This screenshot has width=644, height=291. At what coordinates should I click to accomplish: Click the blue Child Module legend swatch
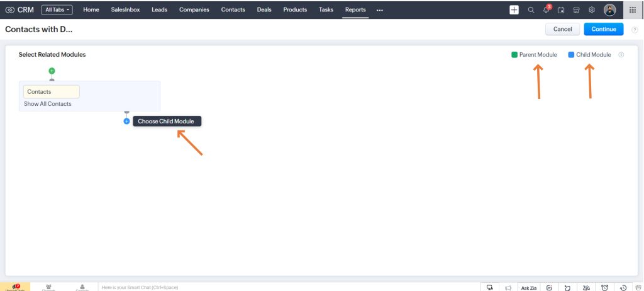pyautogui.click(x=571, y=55)
